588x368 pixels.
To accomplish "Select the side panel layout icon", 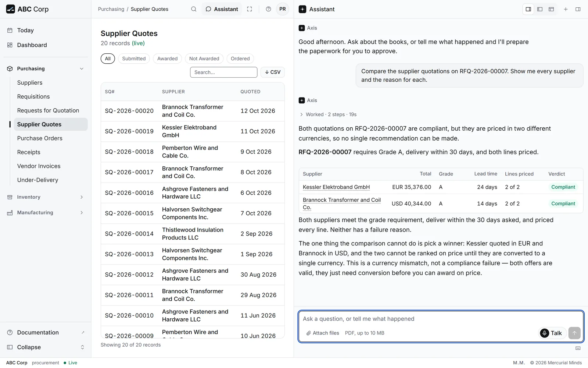I will pyautogui.click(x=528, y=9).
